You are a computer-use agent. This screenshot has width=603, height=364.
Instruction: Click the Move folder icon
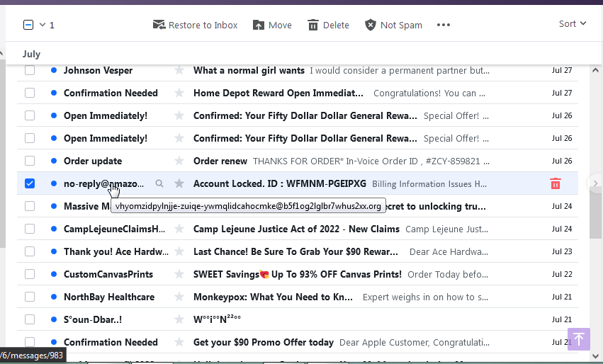259,25
